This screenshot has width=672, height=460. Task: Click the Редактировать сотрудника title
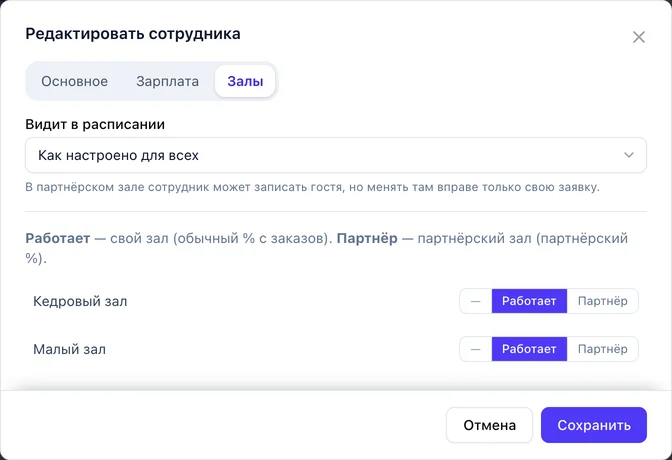[x=133, y=34]
